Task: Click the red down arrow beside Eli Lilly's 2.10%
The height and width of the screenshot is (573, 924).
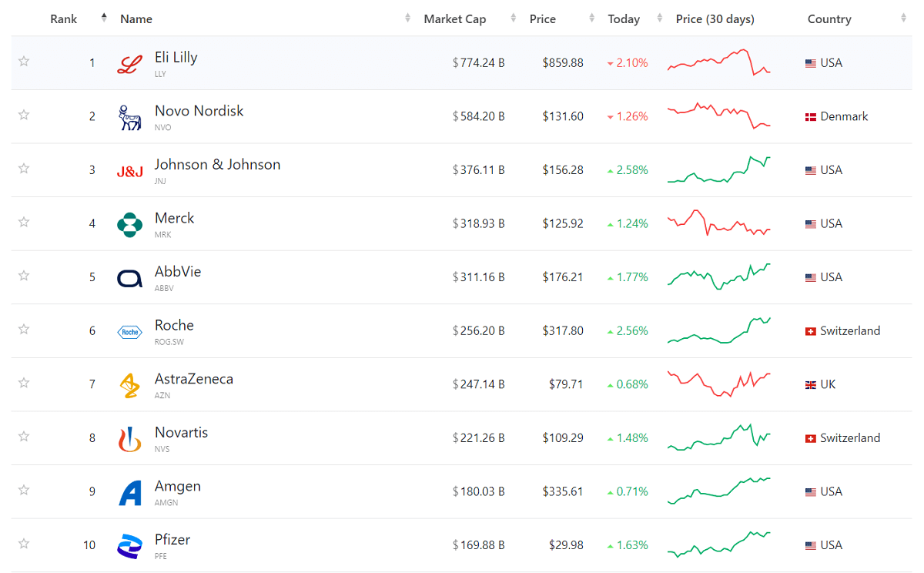Action: 611,64
